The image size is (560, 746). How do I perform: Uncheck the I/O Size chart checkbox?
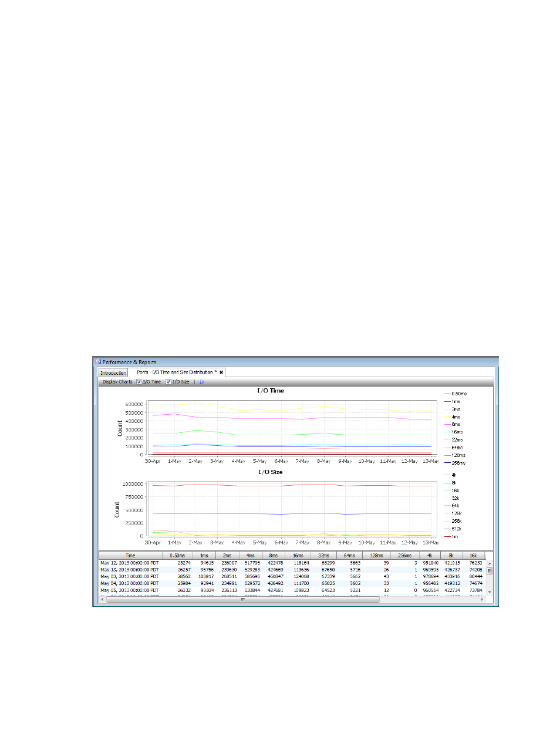click(x=168, y=382)
